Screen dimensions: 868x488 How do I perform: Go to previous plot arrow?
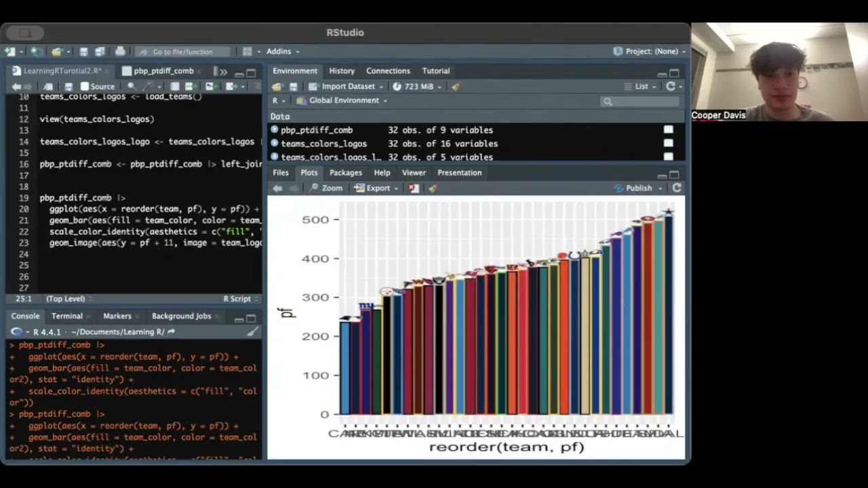[x=277, y=188]
